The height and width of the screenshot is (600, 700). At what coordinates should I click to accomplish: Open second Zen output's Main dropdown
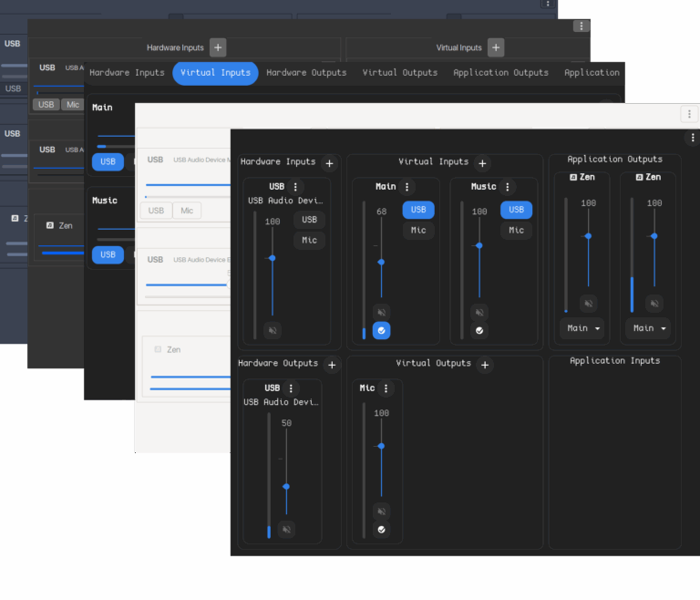pyautogui.click(x=648, y=328)
